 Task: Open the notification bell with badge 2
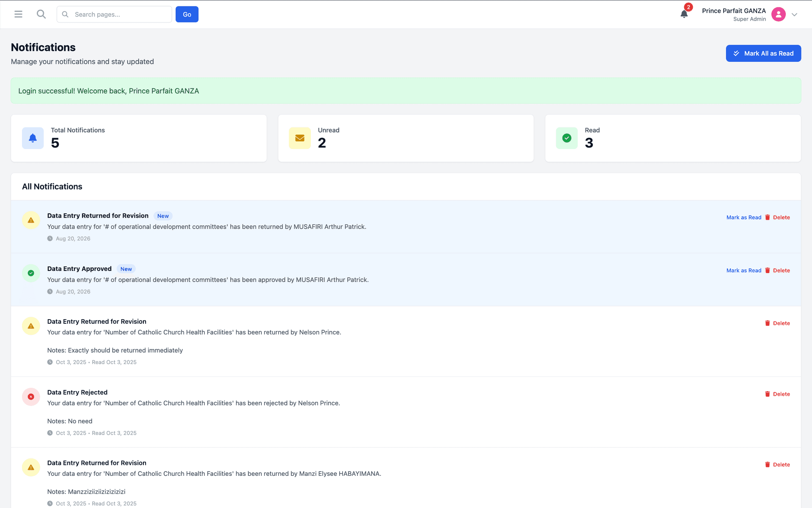(x=684, y=14)
